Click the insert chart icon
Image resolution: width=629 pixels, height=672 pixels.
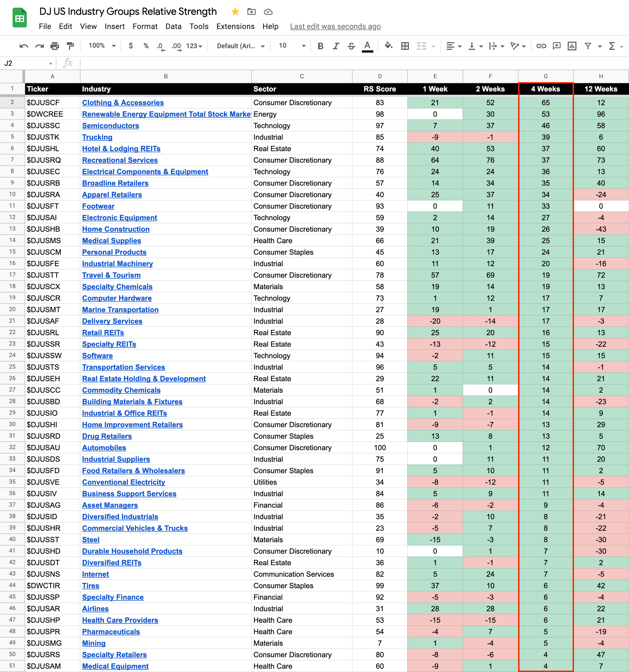point(572,46)
